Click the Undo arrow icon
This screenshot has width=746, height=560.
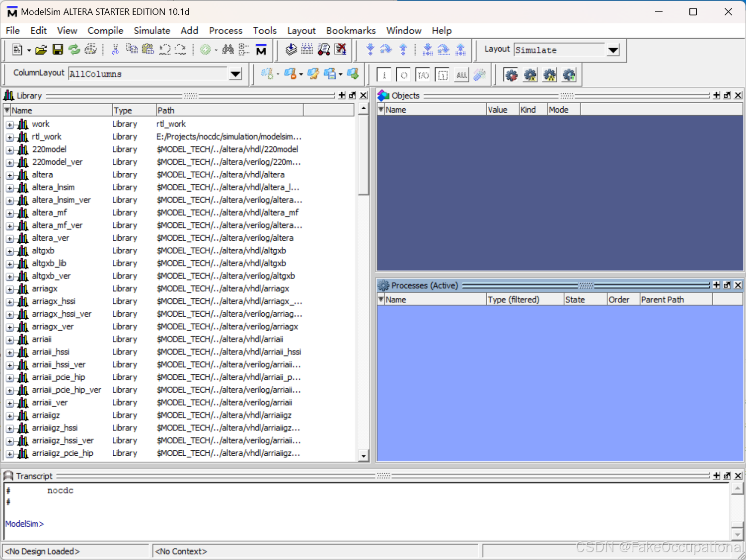point(164,50)
